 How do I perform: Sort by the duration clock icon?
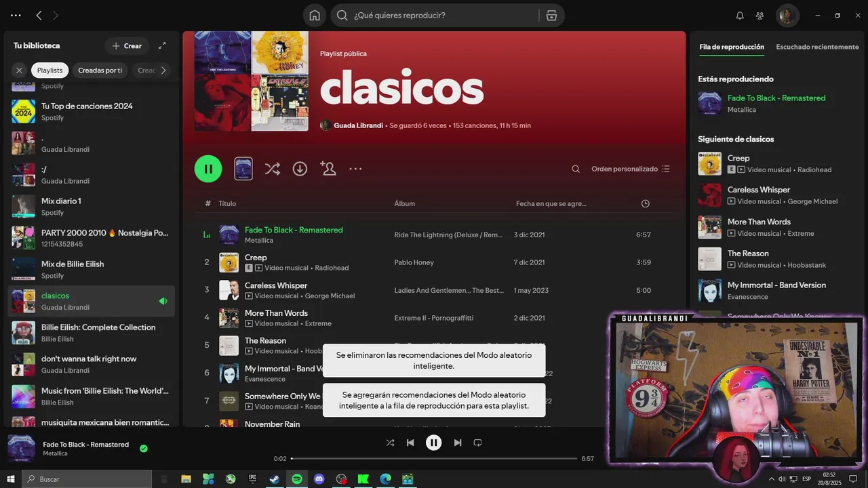(x=645, y=203)
